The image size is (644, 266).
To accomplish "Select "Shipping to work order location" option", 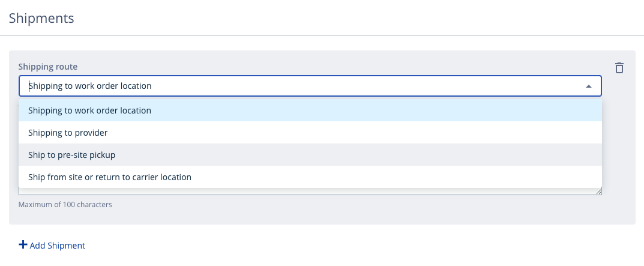I will tap(89, 110).
